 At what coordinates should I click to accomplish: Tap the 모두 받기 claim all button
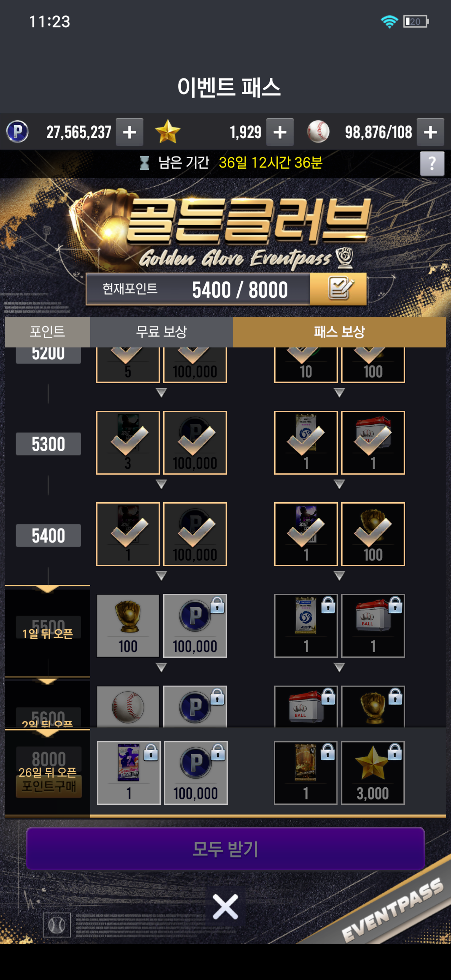[x=225, y=849]
